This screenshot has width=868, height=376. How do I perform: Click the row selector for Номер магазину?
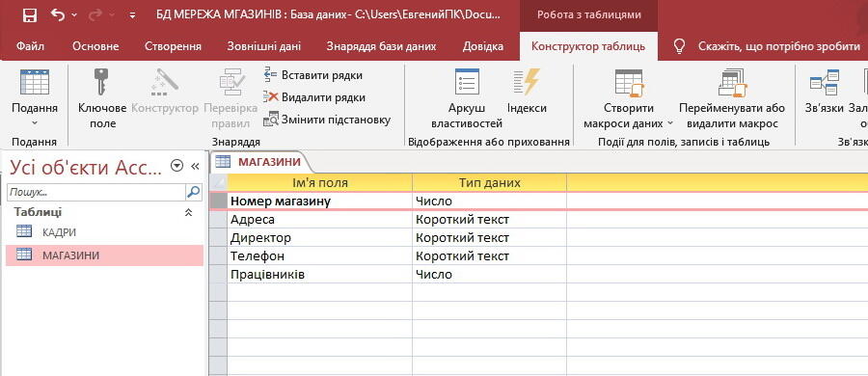click(219, 201)
